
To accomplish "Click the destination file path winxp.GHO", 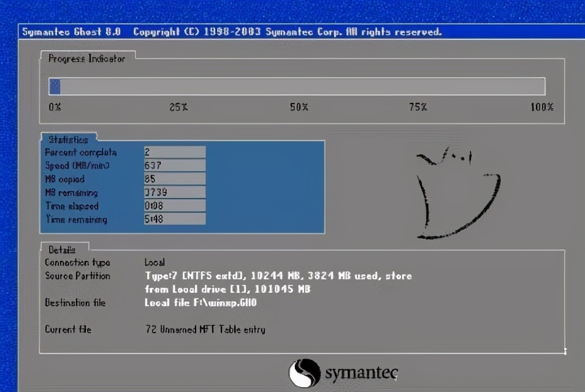I will click(201, 303).
